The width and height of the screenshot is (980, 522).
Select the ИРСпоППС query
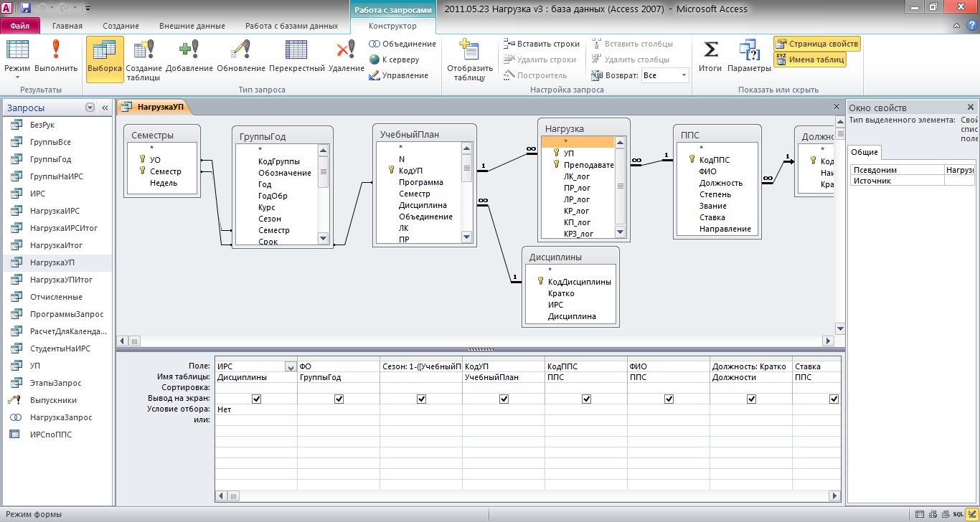click(x=56, y=435)
